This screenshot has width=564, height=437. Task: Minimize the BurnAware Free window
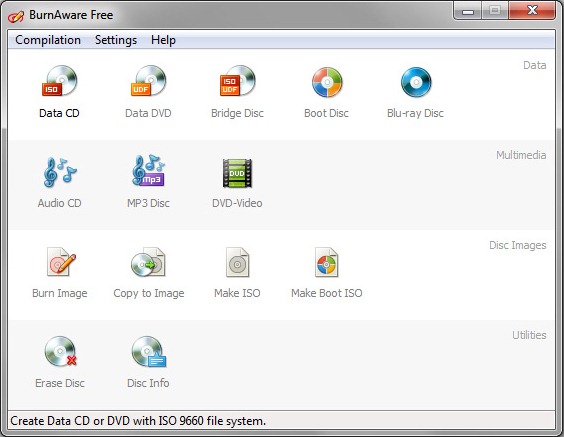[468, 11]
